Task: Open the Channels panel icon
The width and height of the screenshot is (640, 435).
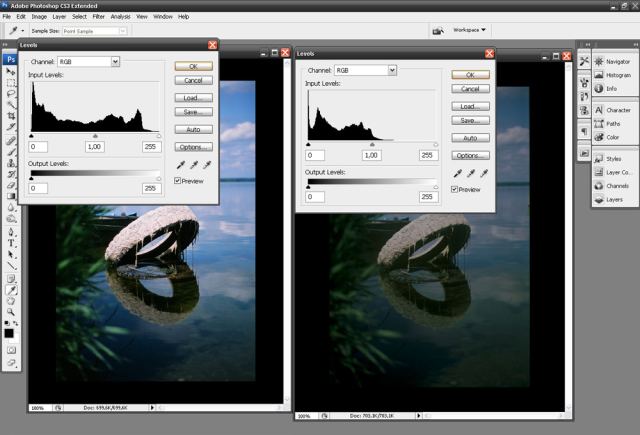Action: [x=599, y=186]
